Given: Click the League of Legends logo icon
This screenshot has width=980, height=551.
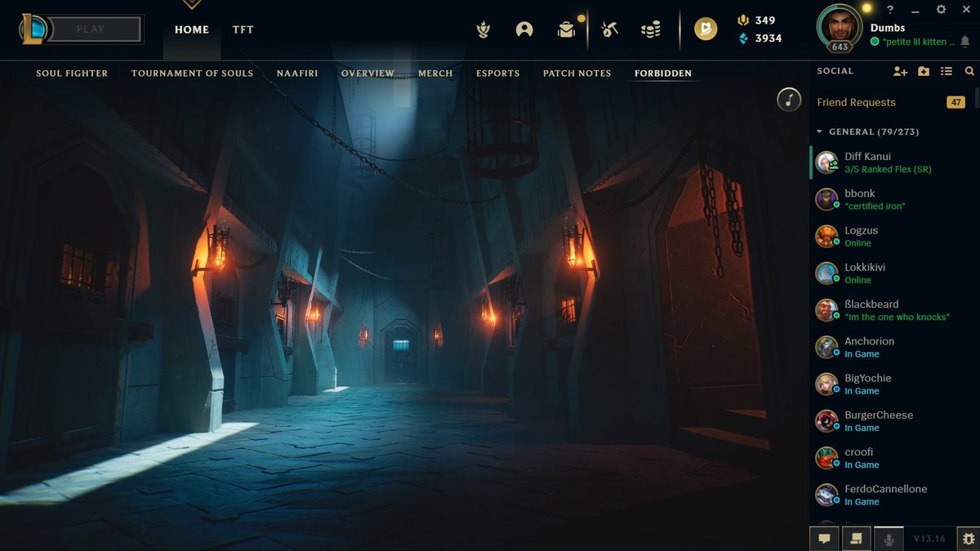Looking at the screenshot, I should tap(33, 29).
